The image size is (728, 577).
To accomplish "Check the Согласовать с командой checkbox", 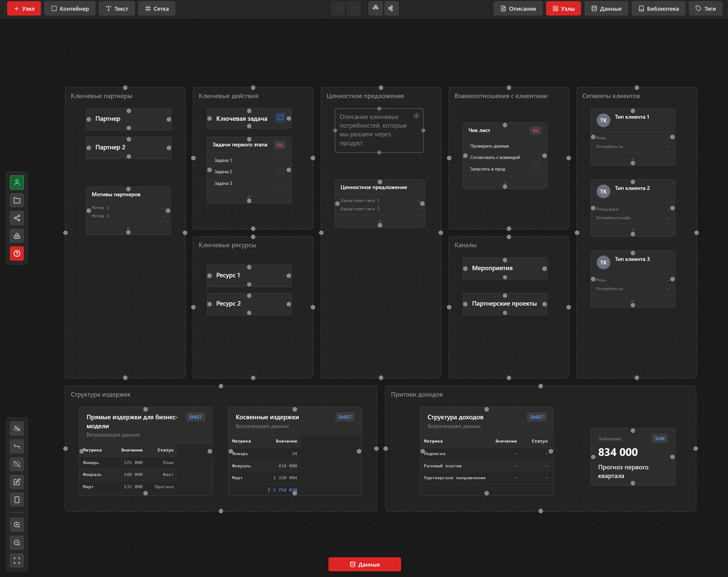I will coord(536,157).
